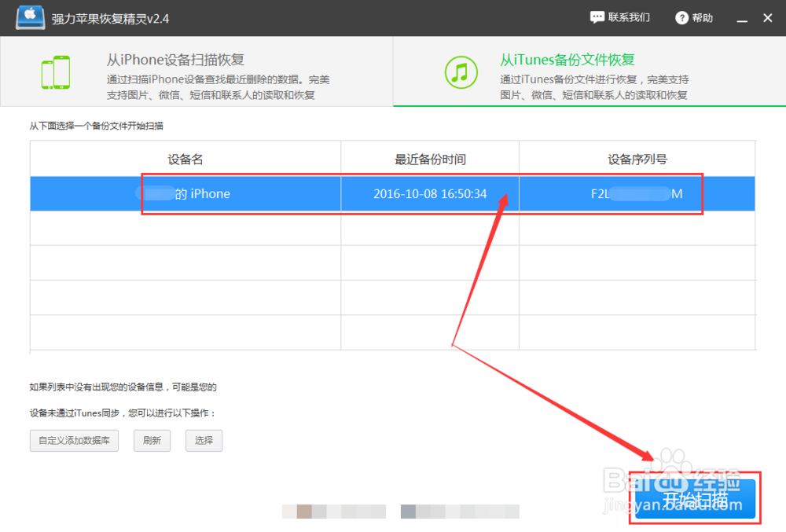The width and height of the screenshot is (786, 532).
Task: Switch to the 从iTunes备份文件恢复 tab
Action: [566, 59]
